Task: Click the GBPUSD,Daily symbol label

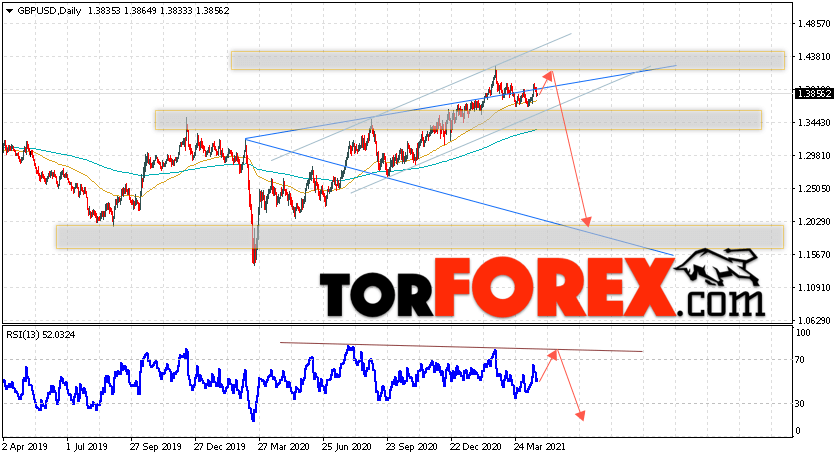Action: click(x=49, y=11)
